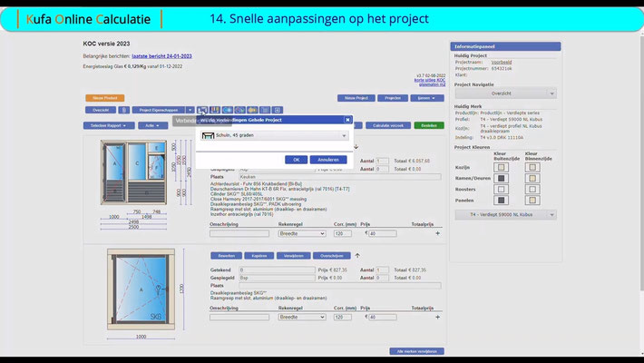Click Kopiëren for the second product
The width and height of the screenshot is (644, 363).
click(x=259, y=256)
